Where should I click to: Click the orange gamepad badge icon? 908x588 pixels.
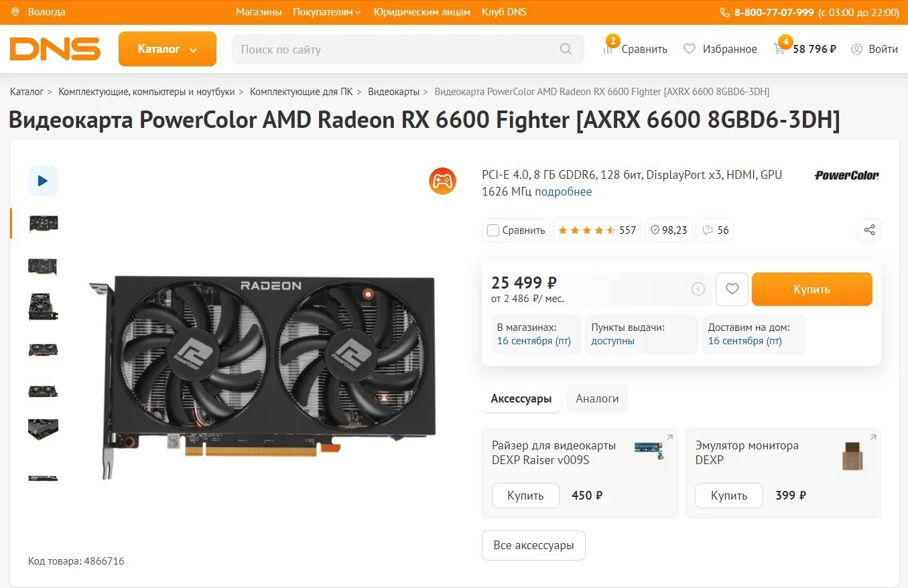pyautogui.click(x=442, y=181)
